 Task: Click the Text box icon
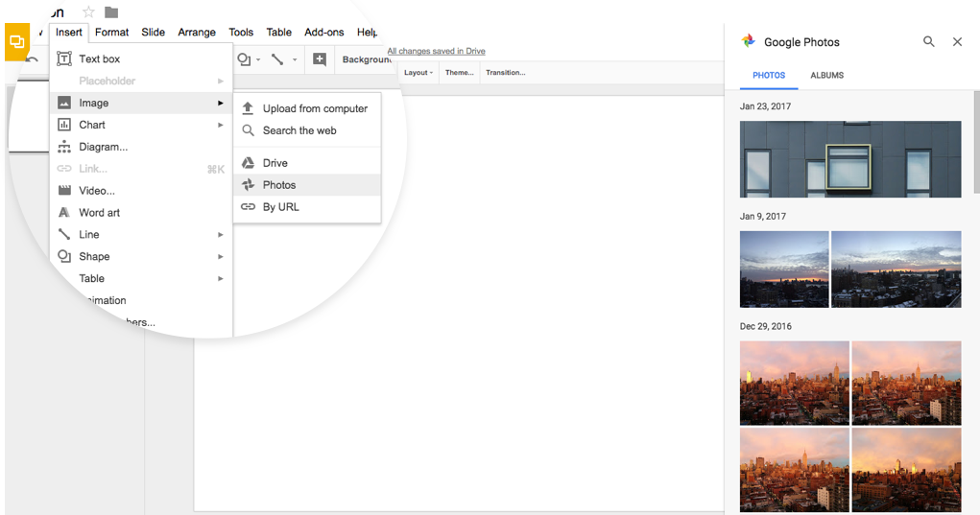click(x=63, y=59)
